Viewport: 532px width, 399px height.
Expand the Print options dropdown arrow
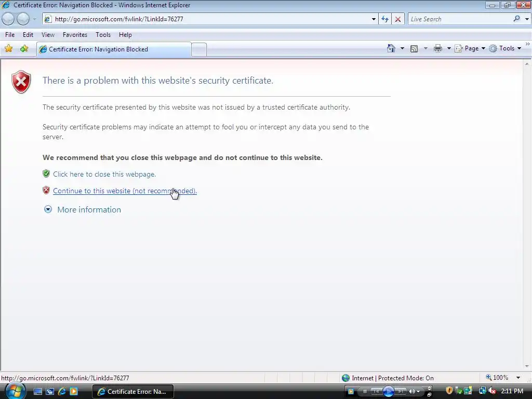[x=449, y=48]
